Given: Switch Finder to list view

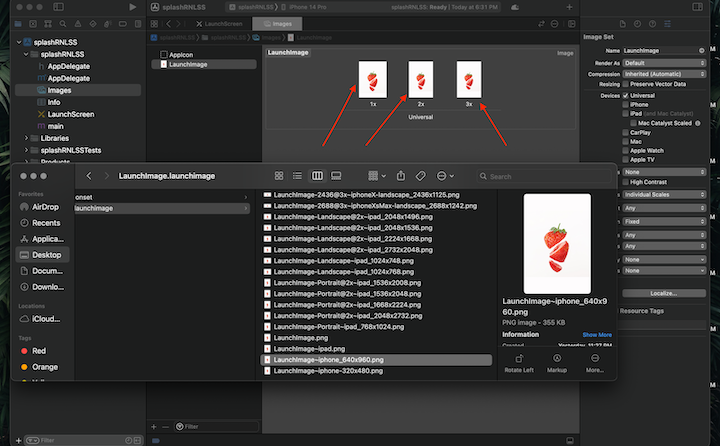Looking at the screenshot, I should (298, 176).
